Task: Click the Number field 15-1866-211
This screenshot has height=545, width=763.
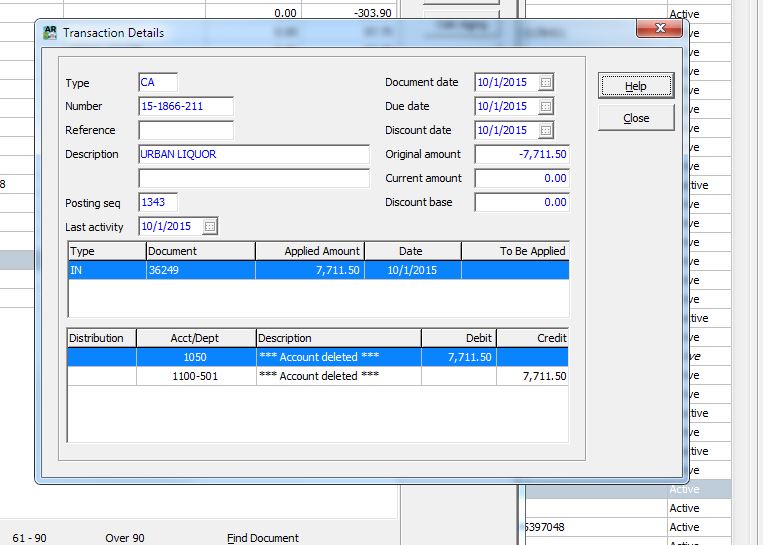Action: click(186, 106)
